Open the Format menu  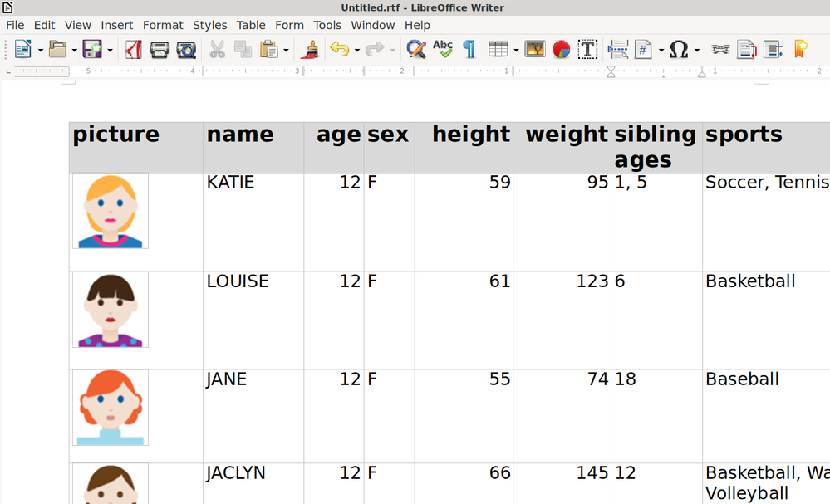coord(163,25)
